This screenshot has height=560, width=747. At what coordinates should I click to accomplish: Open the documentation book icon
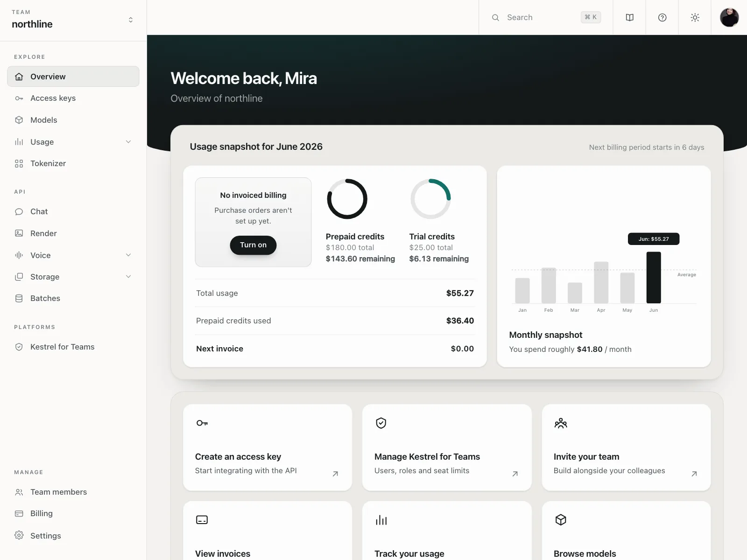click(x=629, y=17)
